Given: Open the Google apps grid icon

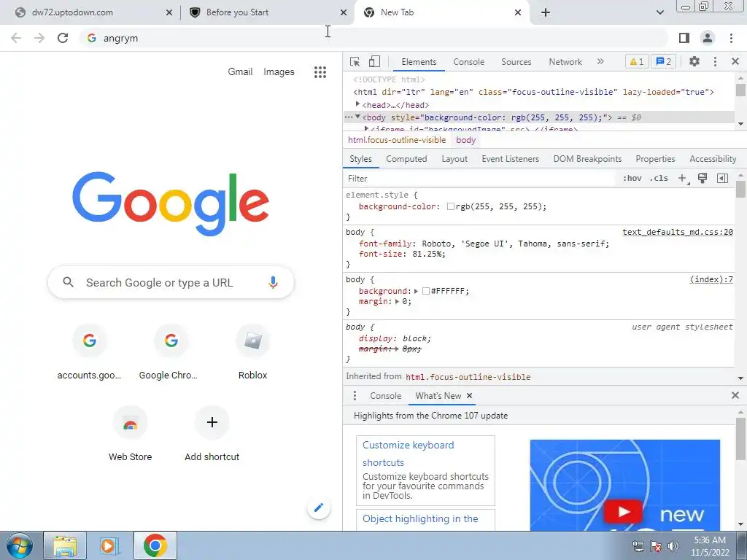Looking at the screenshot, I should (x=320, y=72).
